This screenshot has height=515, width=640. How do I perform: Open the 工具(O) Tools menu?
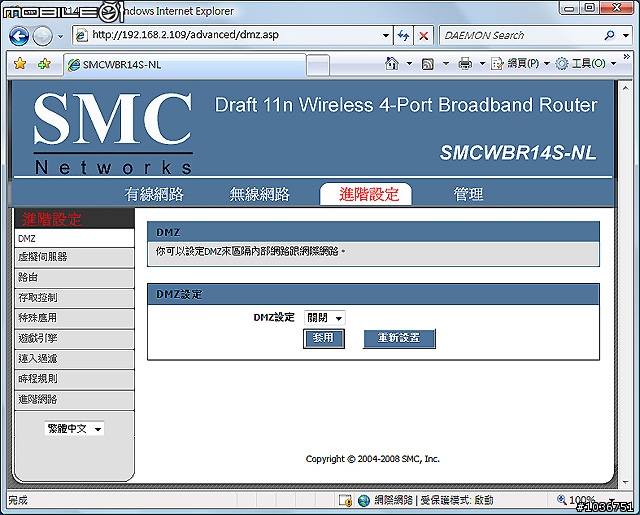point(586,64)
